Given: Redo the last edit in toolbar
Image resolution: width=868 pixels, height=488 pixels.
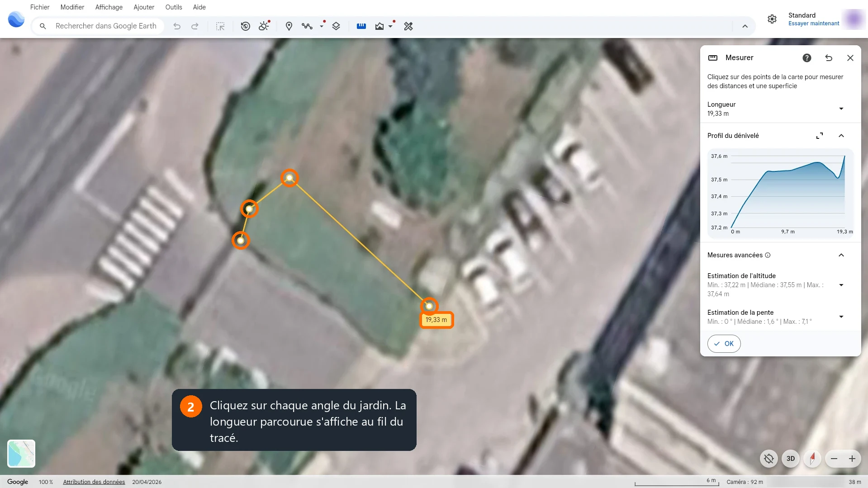Looking at the screenshot, I should pyautogui.click(x=195, y=26).
